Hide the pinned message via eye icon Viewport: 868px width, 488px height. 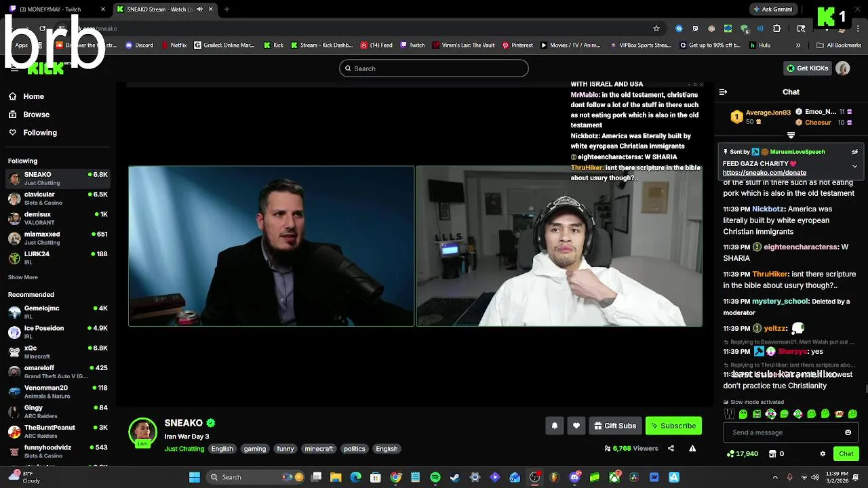854,152
